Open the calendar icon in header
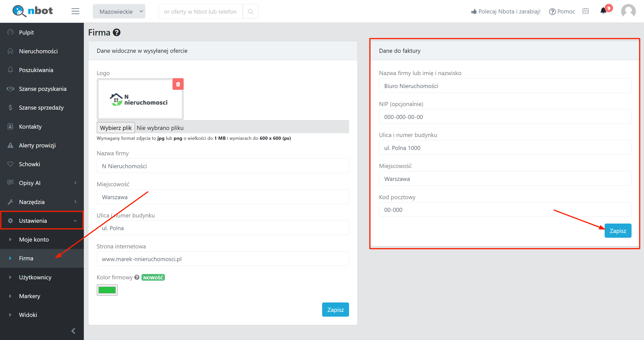644x340 pixels. pyautogui.click(x=586, y=11)
